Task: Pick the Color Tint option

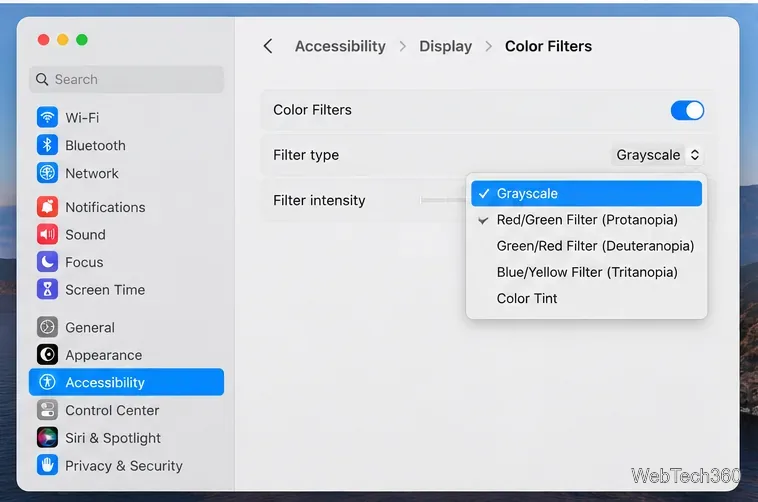Action: pyautogui.click(x=586, y=298)
